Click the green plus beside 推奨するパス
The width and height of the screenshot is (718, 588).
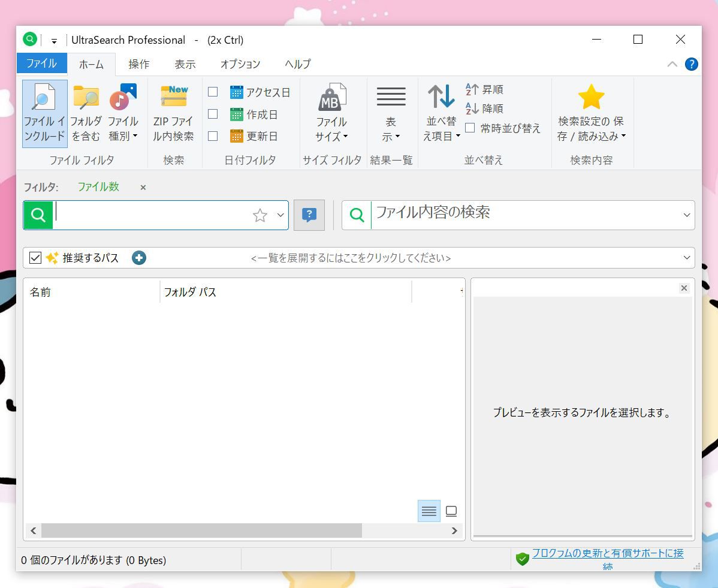click(138, 258)
